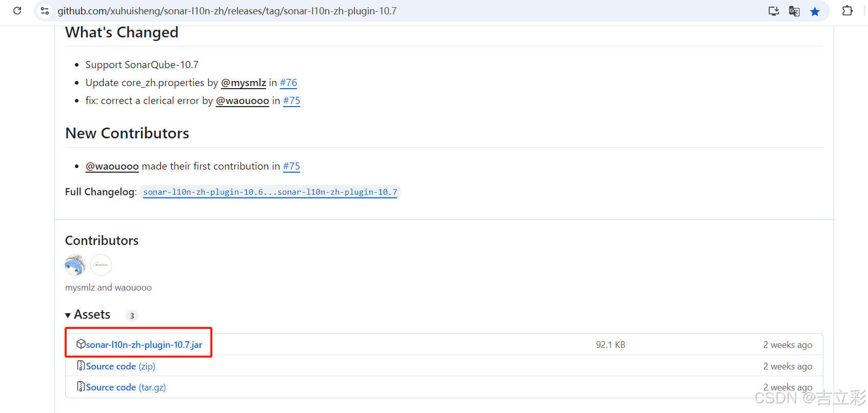Open site information icon in address bar
This screenshot has width=868, height=413.
click(x=45, y=11)
